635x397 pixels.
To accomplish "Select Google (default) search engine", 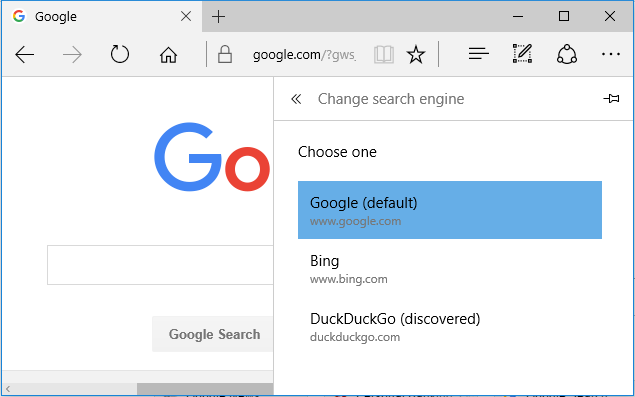I will (450, 210).
